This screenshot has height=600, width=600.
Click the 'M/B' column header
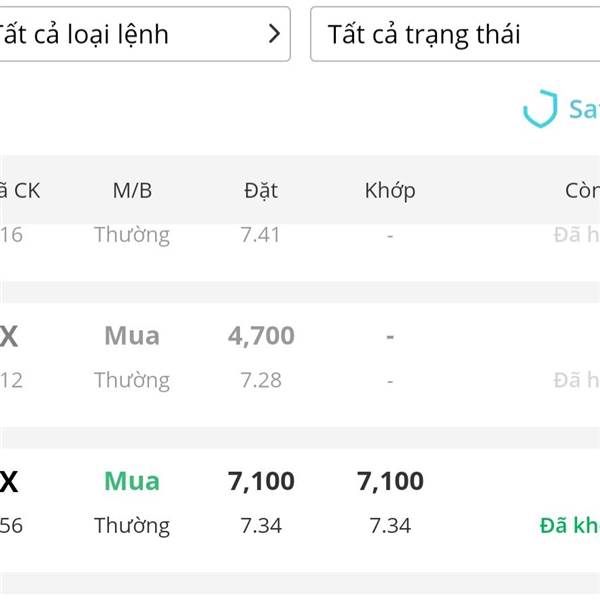(132, 190)
